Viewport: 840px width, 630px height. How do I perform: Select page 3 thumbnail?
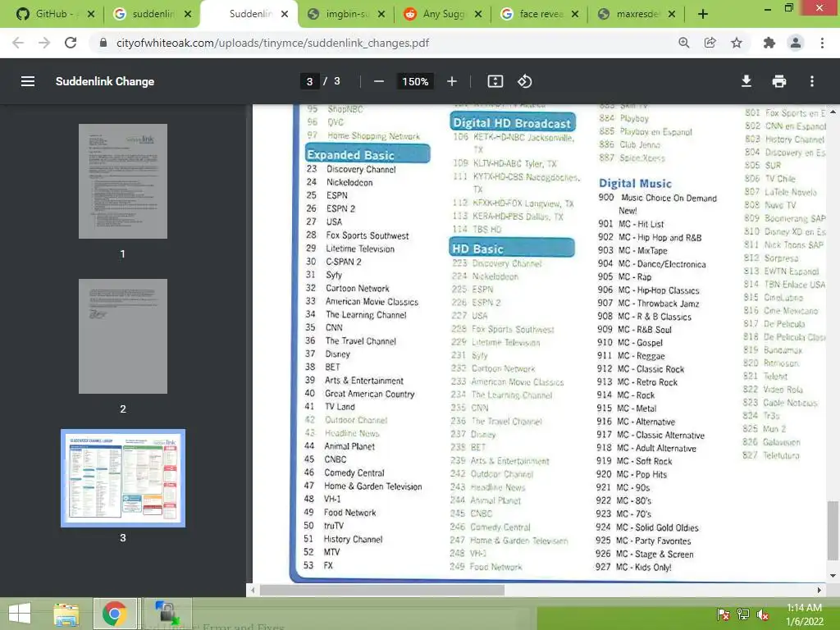coord(123,478)
